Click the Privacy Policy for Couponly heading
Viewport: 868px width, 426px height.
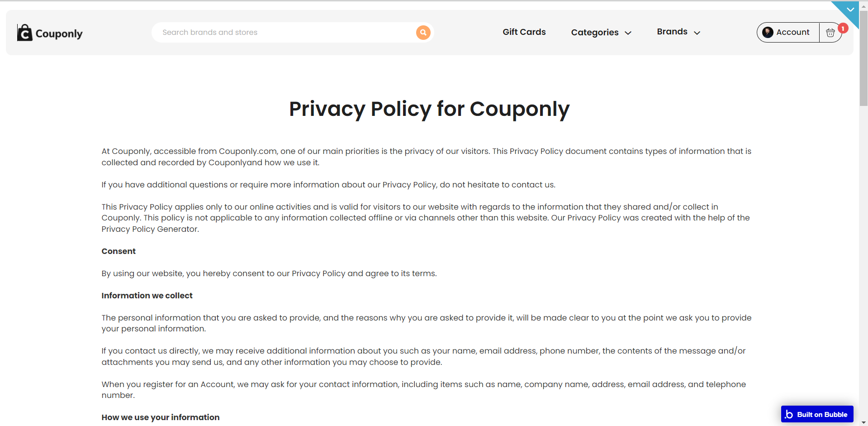[429, 110]
